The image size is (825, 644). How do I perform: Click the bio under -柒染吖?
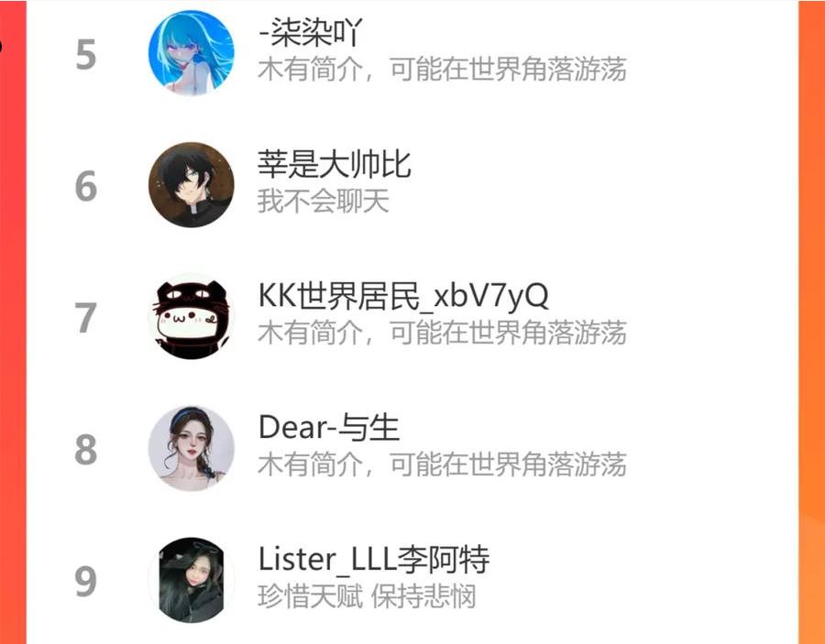tap(442, 70)
